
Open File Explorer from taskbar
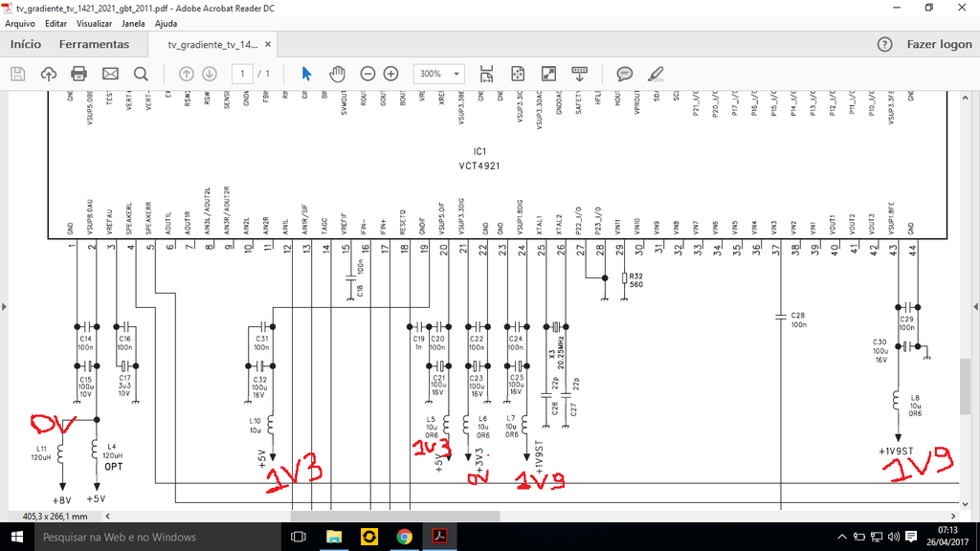[x=334, y=538]
